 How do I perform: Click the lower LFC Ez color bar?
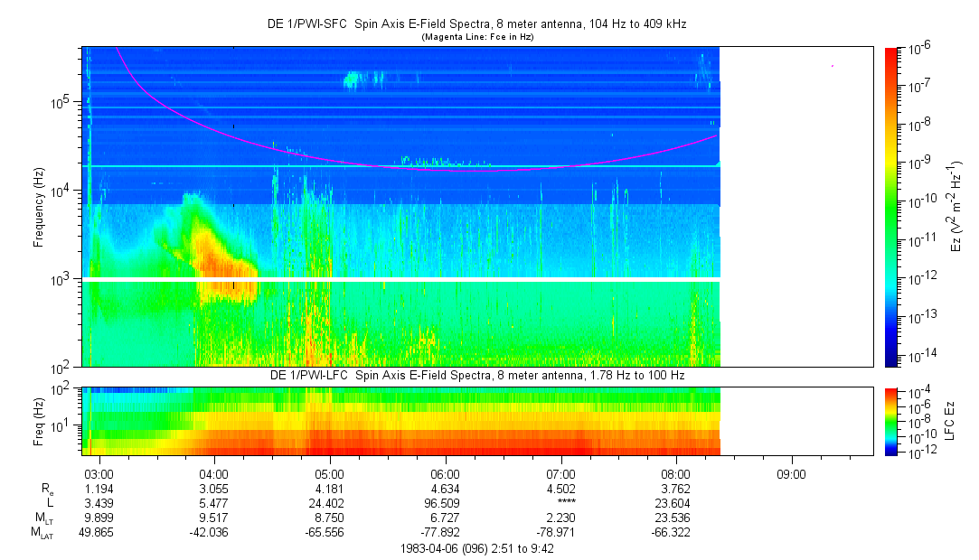[x=891, y=421]
